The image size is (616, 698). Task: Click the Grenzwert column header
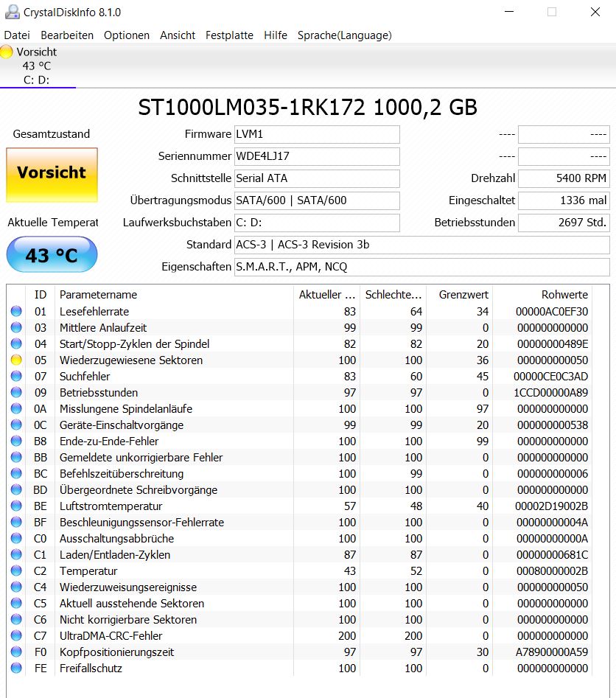click(x=459, y=295)
